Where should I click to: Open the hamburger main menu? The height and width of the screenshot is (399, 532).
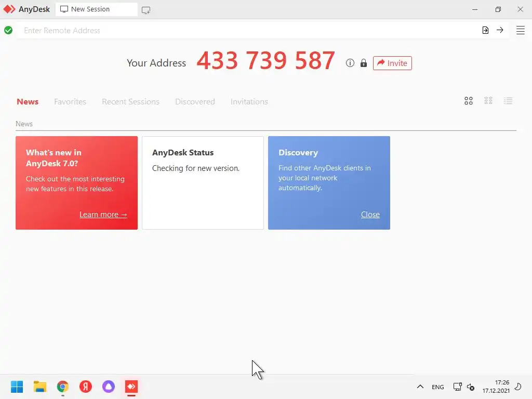click(520, 30)
